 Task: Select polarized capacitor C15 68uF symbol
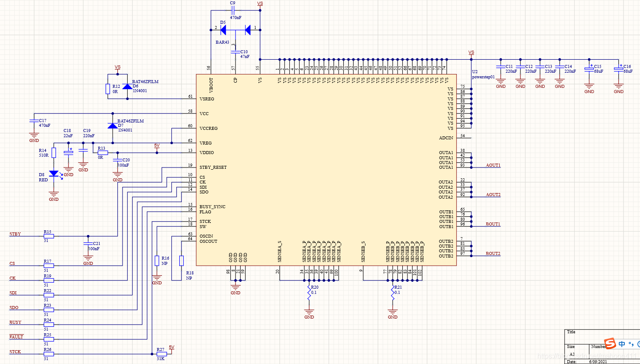589,69
